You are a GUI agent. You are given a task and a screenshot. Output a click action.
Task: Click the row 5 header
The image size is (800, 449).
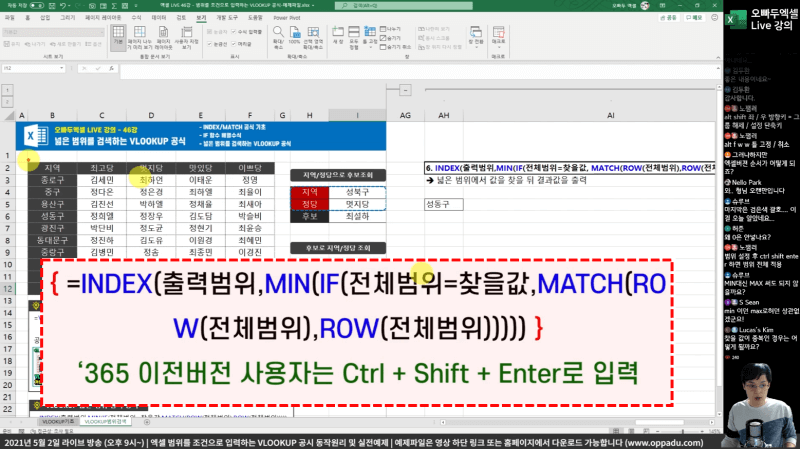[x=8, y=204]
